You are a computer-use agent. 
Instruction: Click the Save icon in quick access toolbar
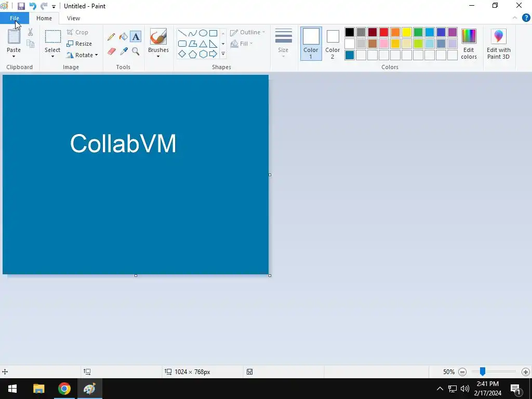coord(21,6)
